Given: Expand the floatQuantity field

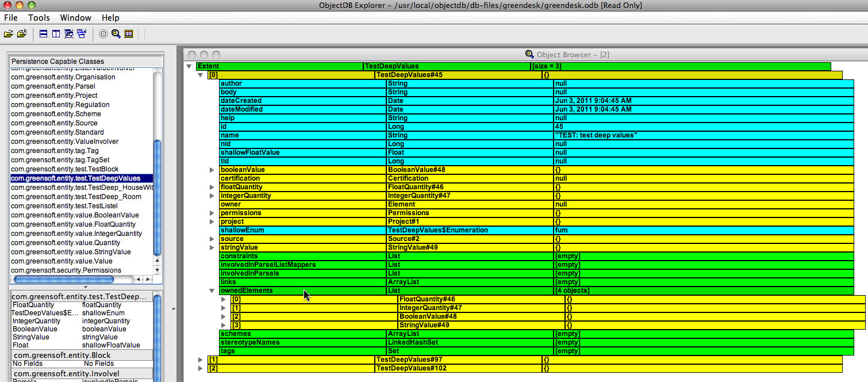Looking at the screenshot, I should pyautogui.click(x=212, y=187).
